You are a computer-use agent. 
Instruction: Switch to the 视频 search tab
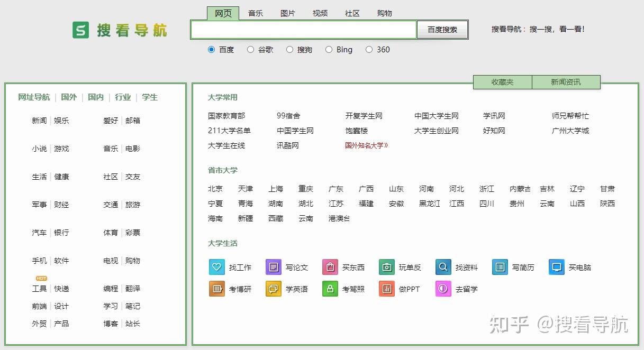point(320,13)
